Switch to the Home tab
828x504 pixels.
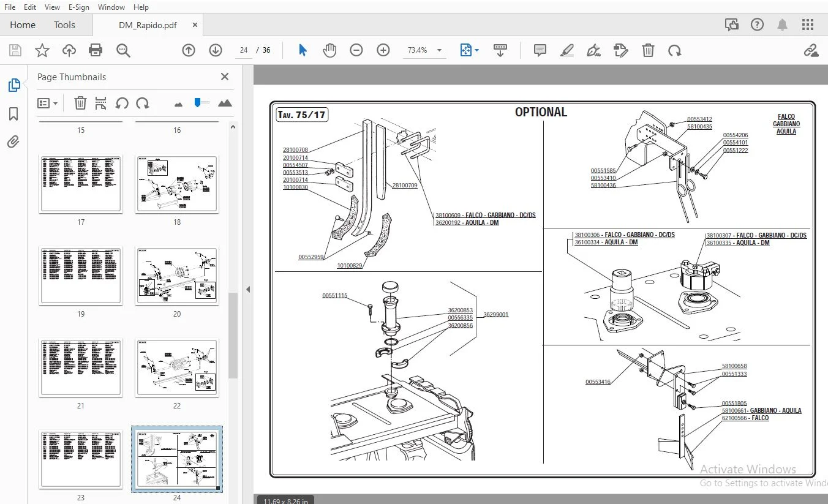coord(23,25)
